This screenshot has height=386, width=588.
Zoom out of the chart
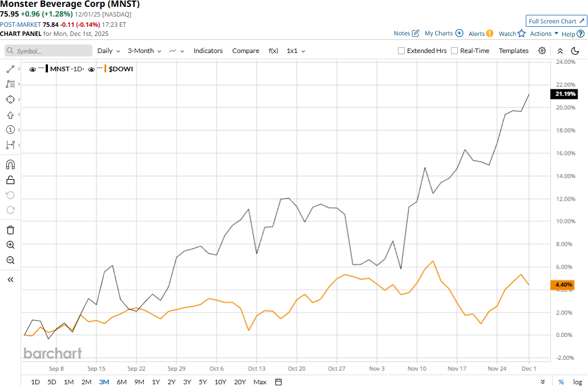10,260
